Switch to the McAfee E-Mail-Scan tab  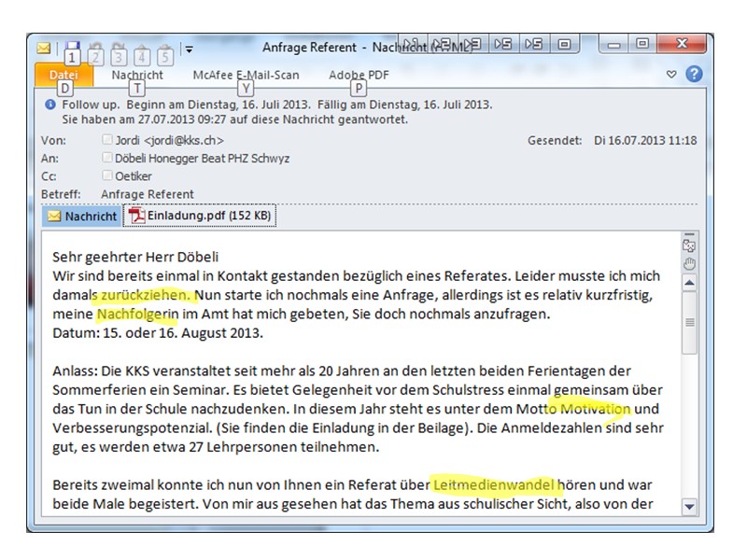[x=233, y=75]
